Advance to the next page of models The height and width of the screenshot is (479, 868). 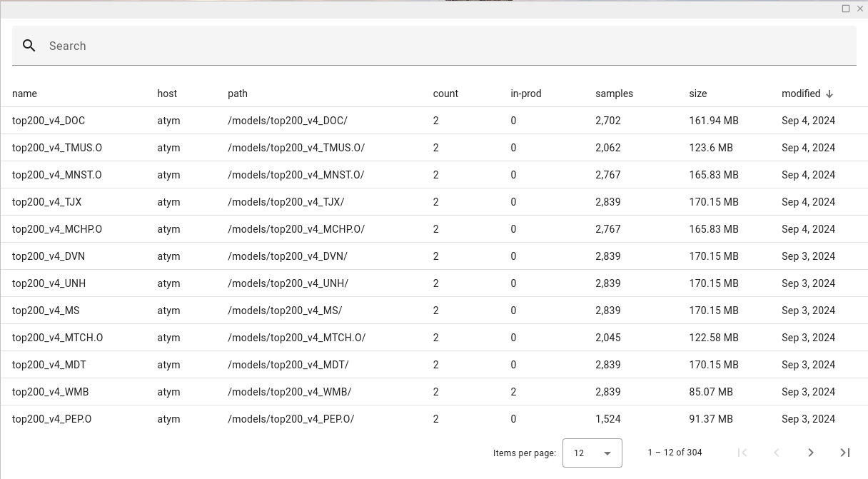click(811, 453)
